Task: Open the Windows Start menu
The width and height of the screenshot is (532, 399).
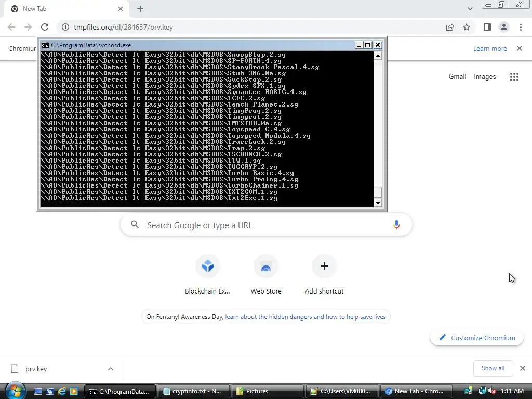Action: tap(15, 391)
